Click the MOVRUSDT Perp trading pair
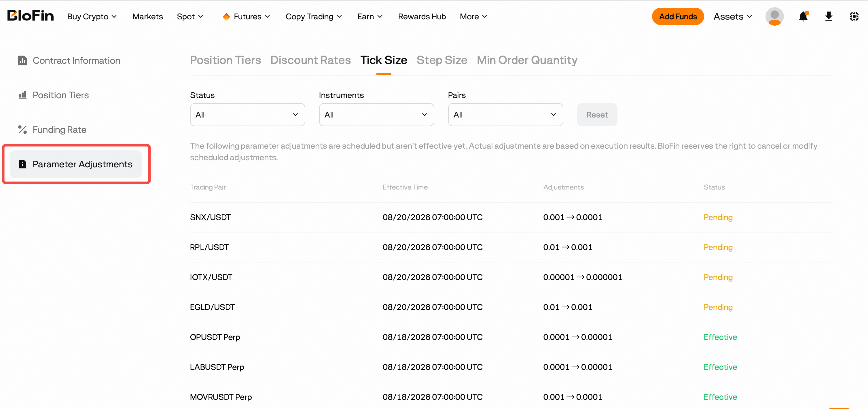This screenshot has width=868, height=409. [x=221, y=397]
